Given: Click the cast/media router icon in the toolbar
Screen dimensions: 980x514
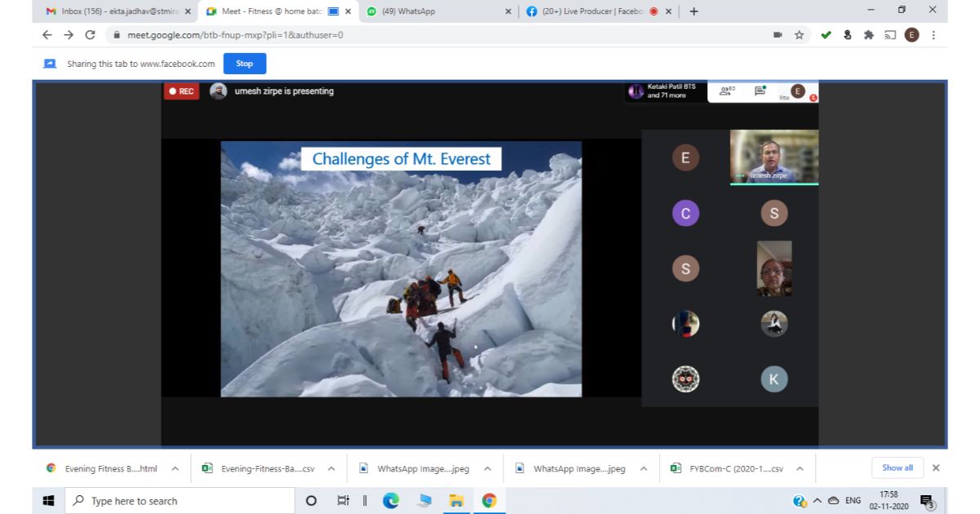Looking at the screenshot, I should [x=890, y=35].
